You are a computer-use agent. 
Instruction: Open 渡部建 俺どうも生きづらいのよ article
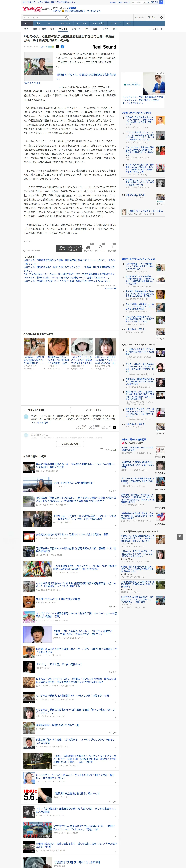point(83,632)
